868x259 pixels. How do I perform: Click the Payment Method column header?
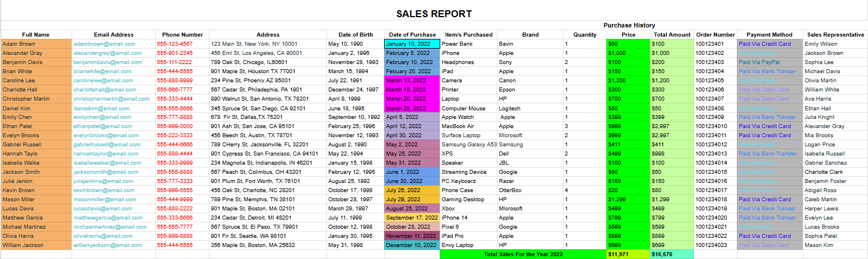(x=770, y=35)
